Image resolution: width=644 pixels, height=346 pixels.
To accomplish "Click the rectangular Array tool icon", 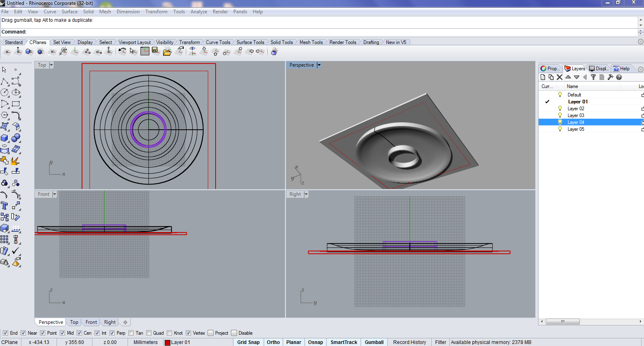I will (4, 239).
